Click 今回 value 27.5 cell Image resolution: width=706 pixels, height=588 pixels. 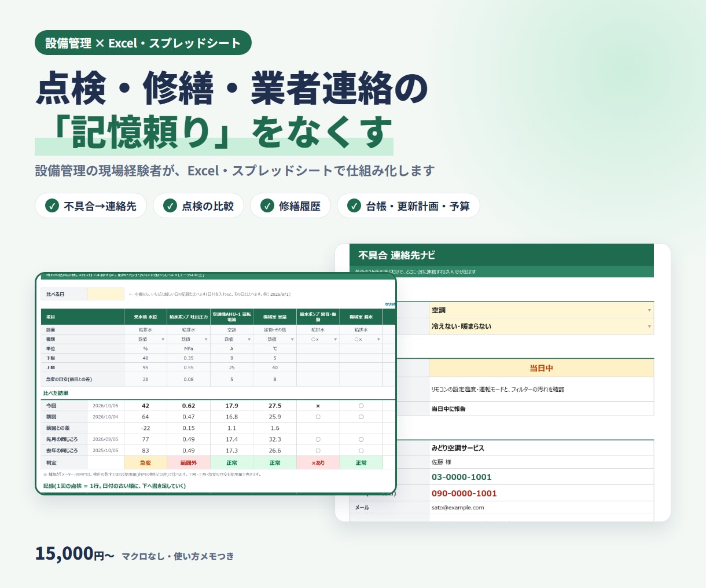pyautogui.click(x=275, y=406)
